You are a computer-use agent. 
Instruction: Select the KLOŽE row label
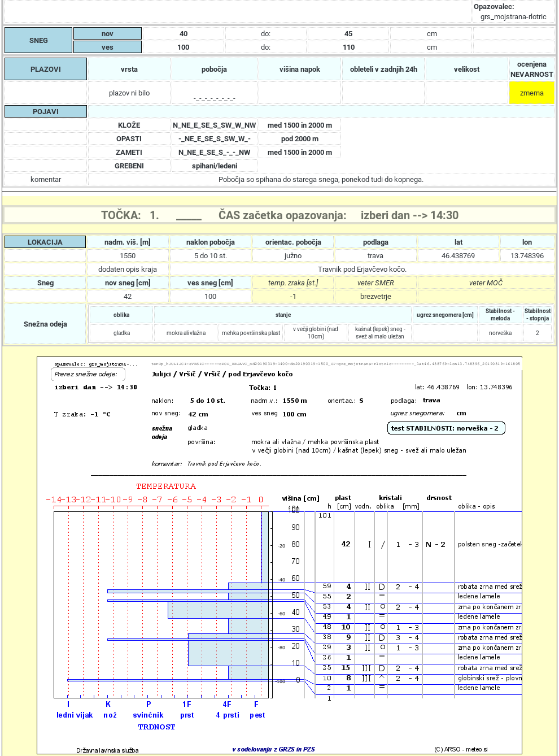129,125
